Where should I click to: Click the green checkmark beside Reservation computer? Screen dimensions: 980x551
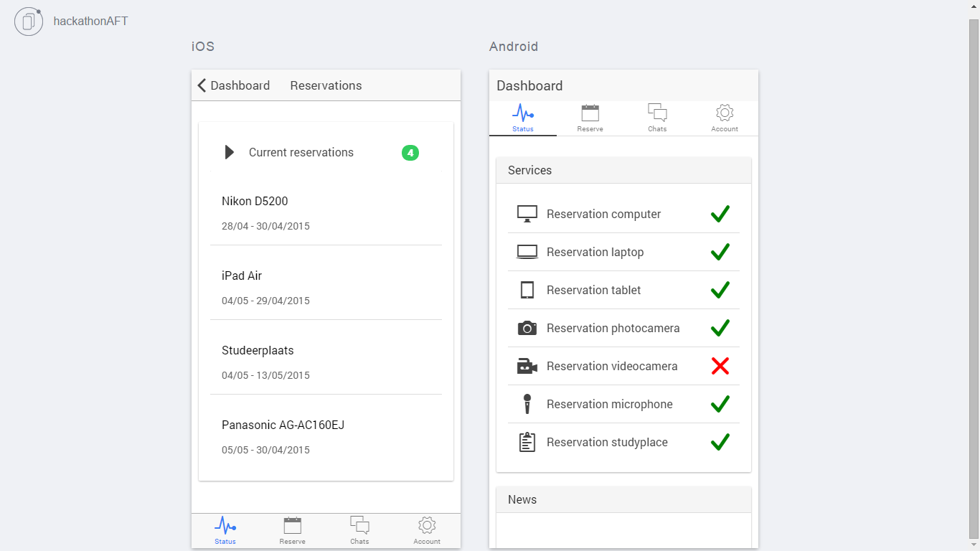pyautogui.click(x=720, y=214)
